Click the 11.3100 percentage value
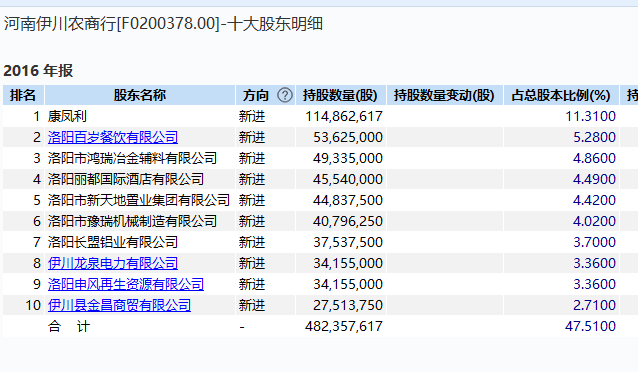Screen dimensions: 638x372 [x=590, y=116]
